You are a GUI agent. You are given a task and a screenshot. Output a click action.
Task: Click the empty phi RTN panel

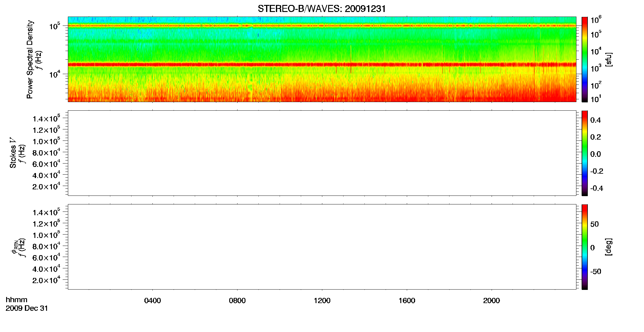point(322,247)
